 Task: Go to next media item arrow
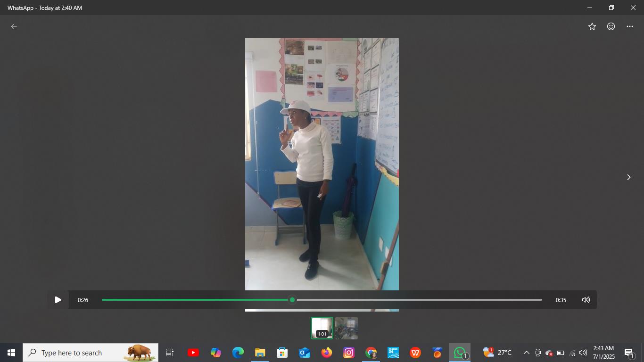click(628, 177)
